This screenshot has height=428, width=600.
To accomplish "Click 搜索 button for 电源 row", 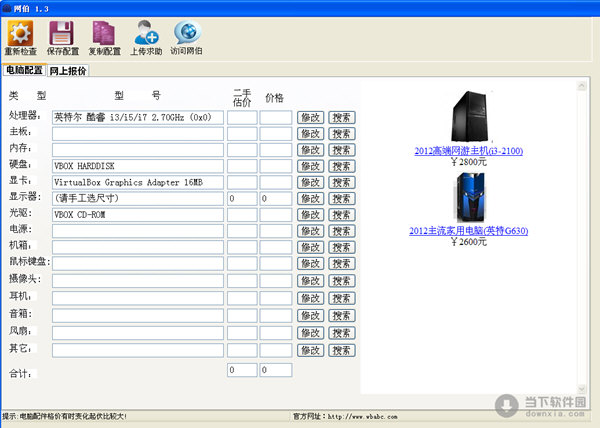I will pos(342,231).
